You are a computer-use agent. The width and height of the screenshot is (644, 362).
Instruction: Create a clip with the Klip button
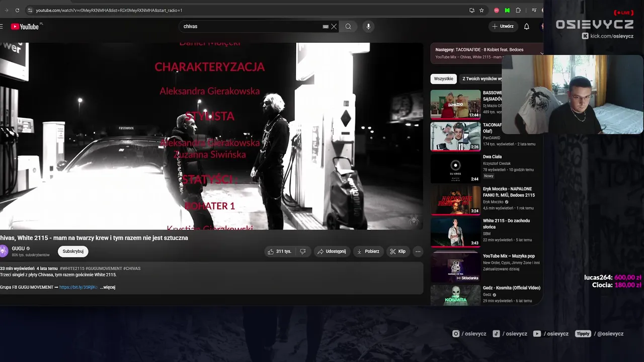[397, 251]
